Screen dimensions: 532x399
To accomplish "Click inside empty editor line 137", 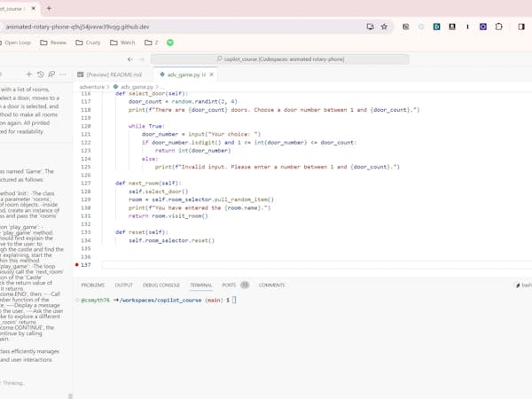I will point(316,264).
